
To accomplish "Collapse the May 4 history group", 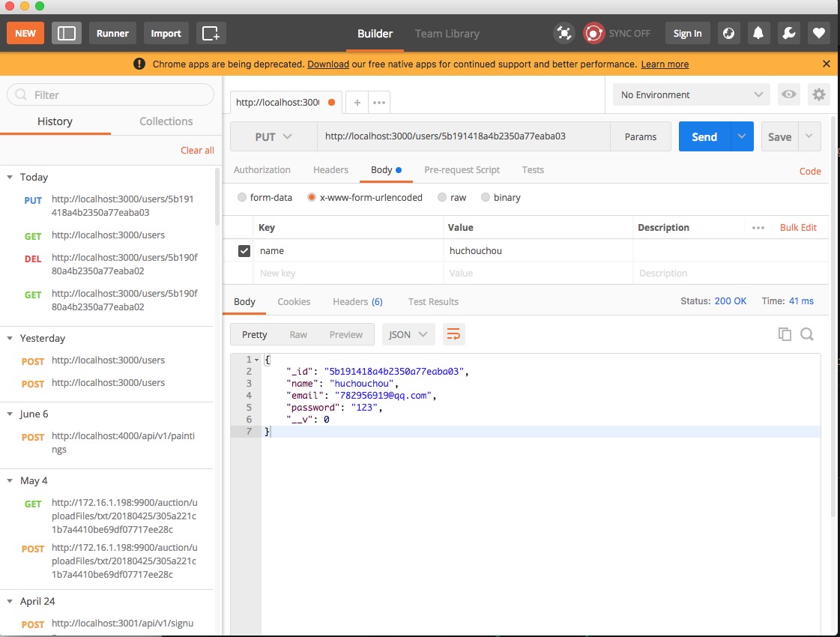I will (x=10, y=480).
